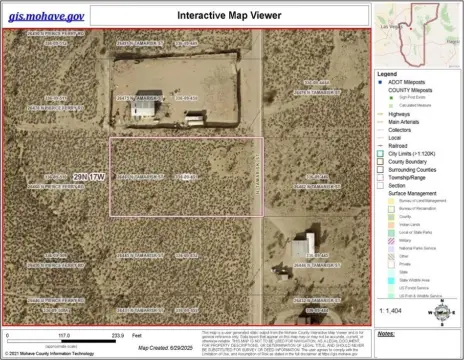Viewport: 464px width, 360px height.
Task: Open the gis.mohave.gov link
Action: 46,16
